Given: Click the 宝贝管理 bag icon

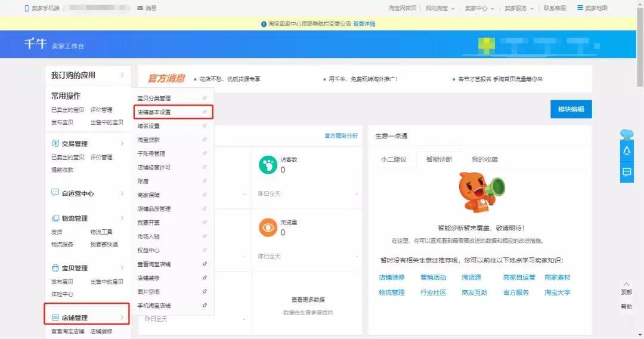Looking at the screenshot, I should click(55, 268).
